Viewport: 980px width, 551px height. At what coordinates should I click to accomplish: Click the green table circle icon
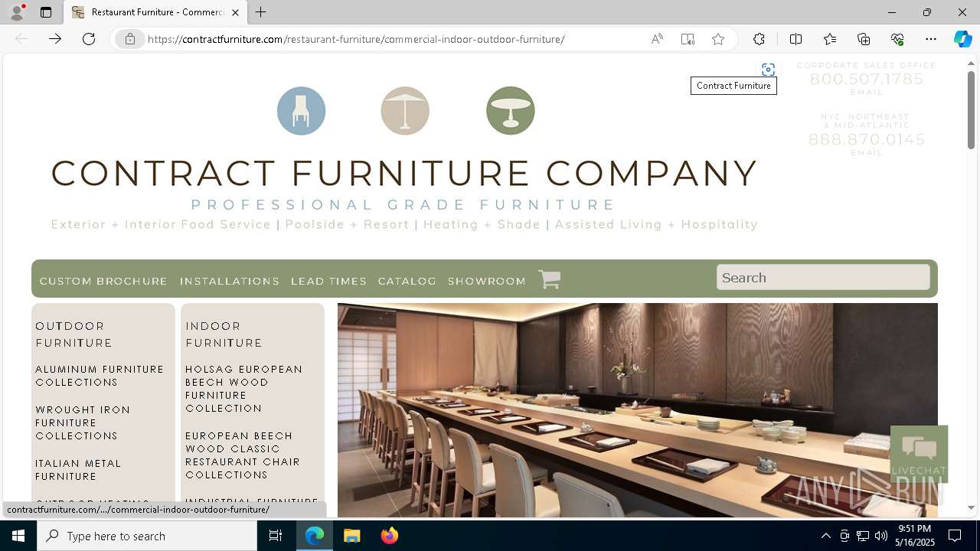(510, 111)
